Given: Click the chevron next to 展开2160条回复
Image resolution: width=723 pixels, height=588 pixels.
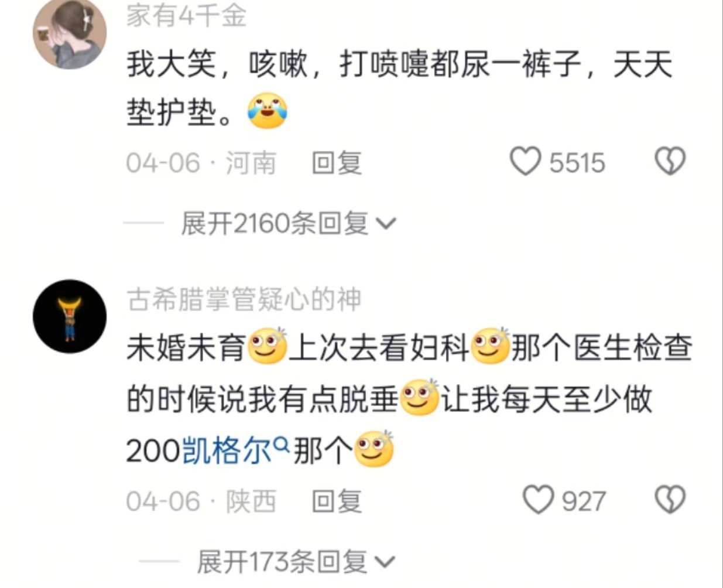Looking at the screenshot, I should 385,224.
